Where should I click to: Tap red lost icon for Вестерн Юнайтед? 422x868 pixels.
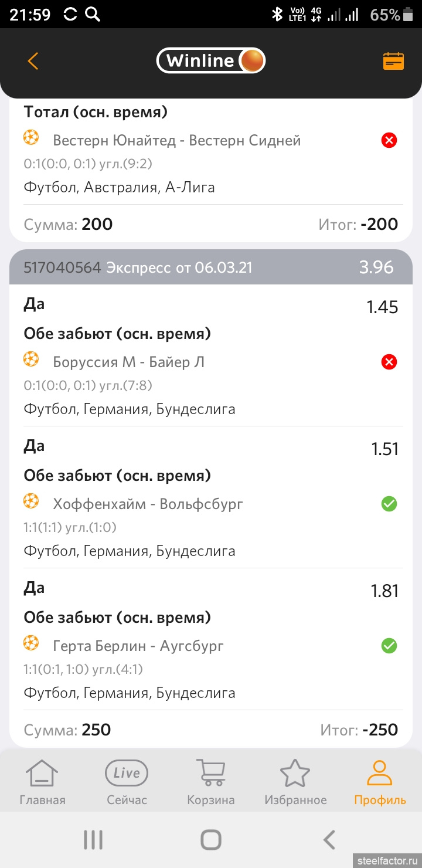(x=389, y=140)
